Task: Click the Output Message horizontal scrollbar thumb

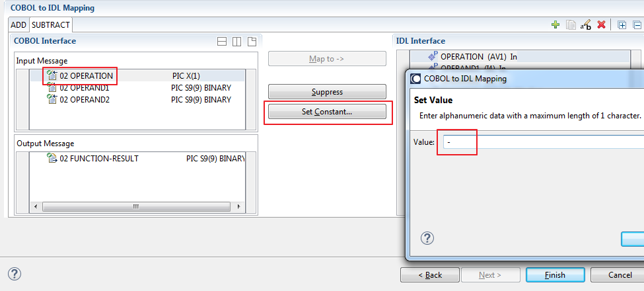Action: [x=136, y=206]
